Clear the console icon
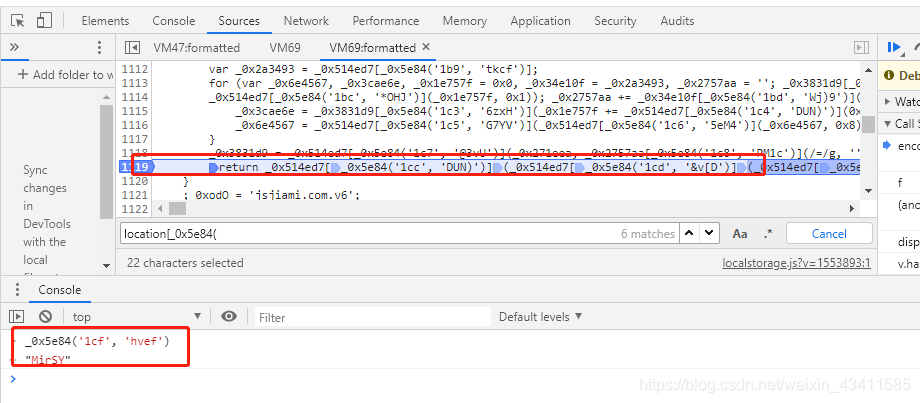920x403 pixels. pos(45,317)
